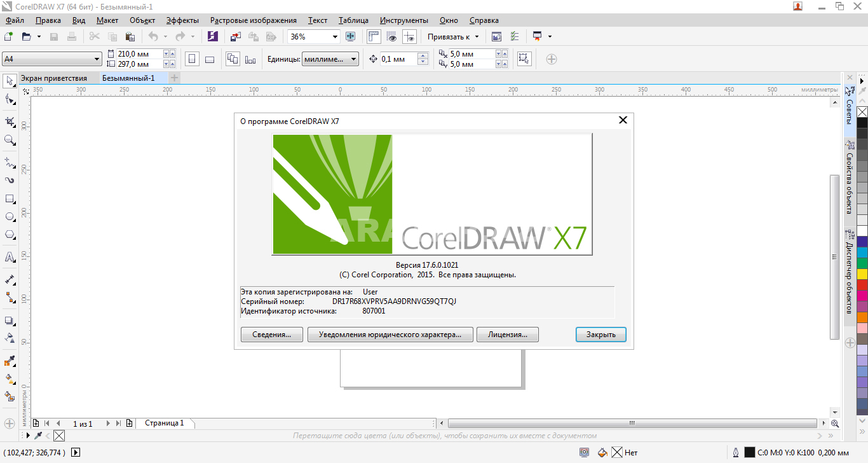Screen dimensions: 868x463
Task: Create a new document via toolbar icon
Action: [x=9, y=36]
